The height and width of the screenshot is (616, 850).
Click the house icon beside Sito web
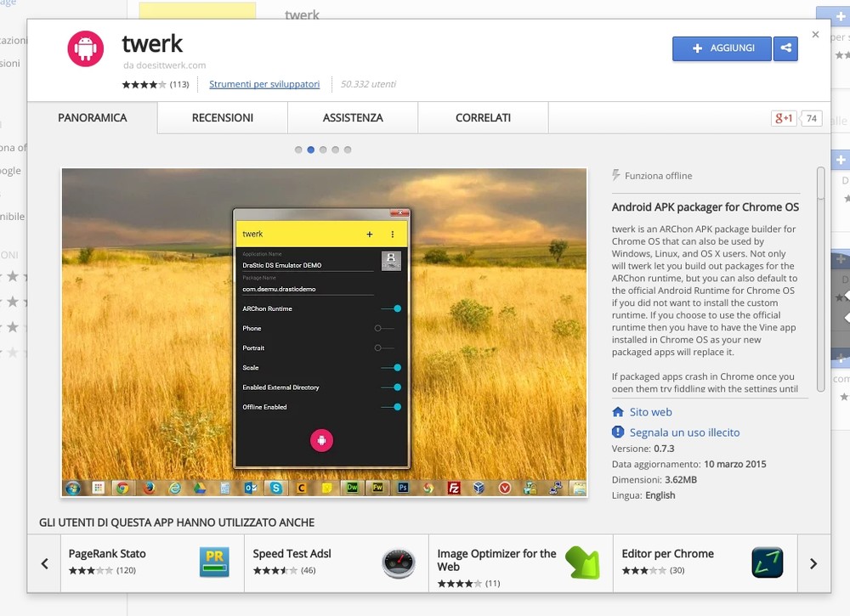(618, 412)
